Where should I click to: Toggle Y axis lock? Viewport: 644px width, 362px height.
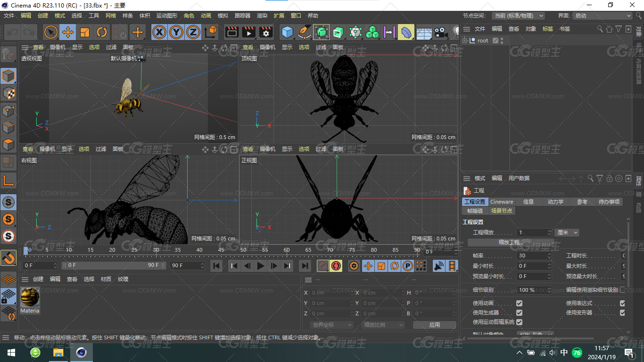point(176,33)
